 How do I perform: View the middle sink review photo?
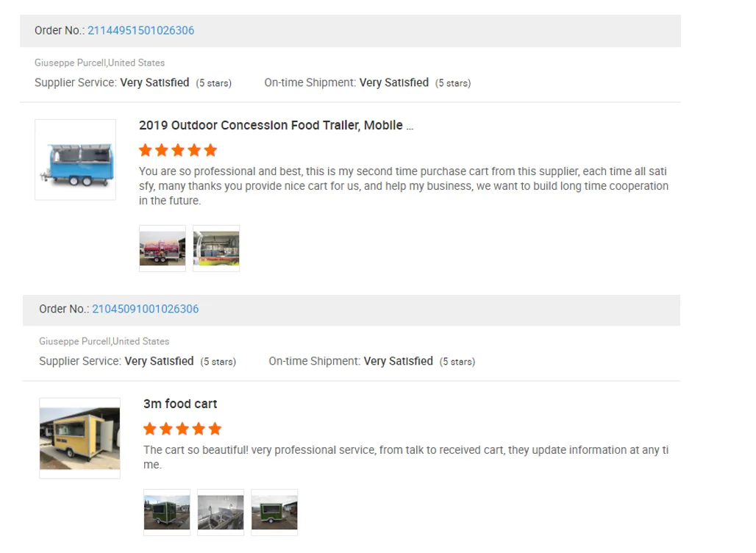221,513
